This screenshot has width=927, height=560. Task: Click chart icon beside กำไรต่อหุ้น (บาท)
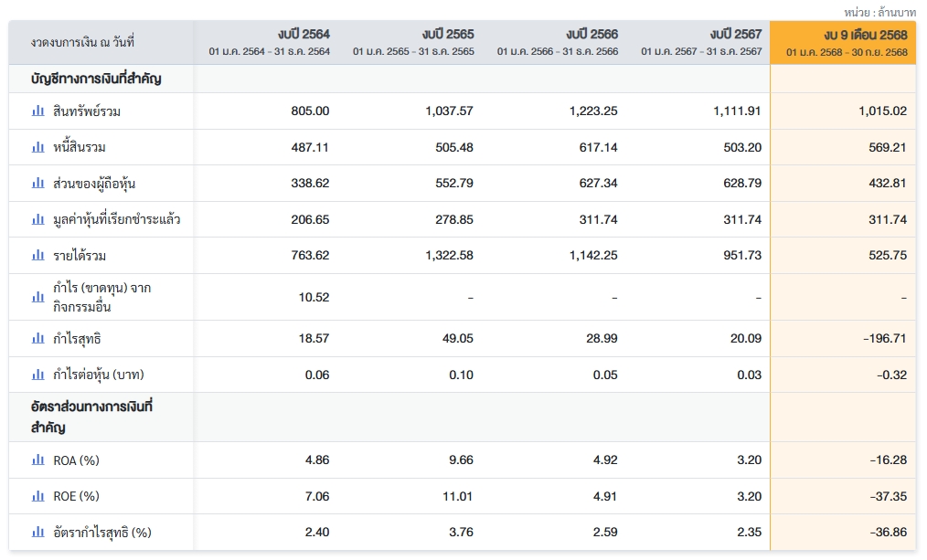(x=37, y=375)
